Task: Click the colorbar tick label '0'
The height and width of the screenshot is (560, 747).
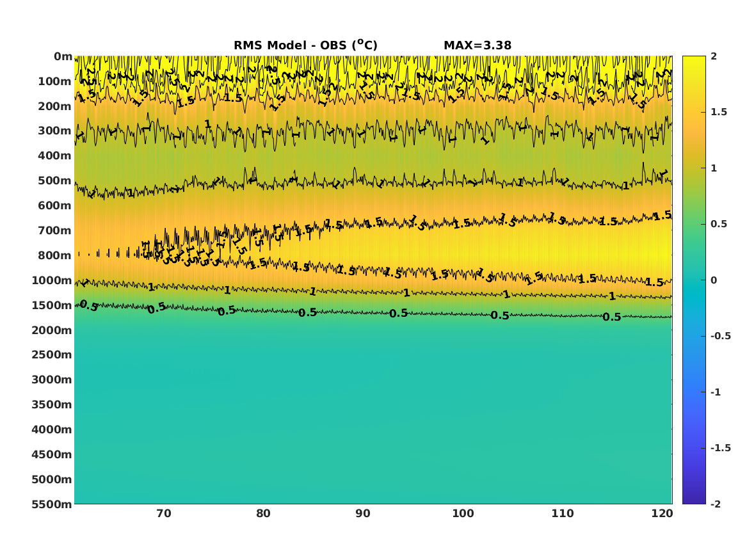Action: (714, 280)
